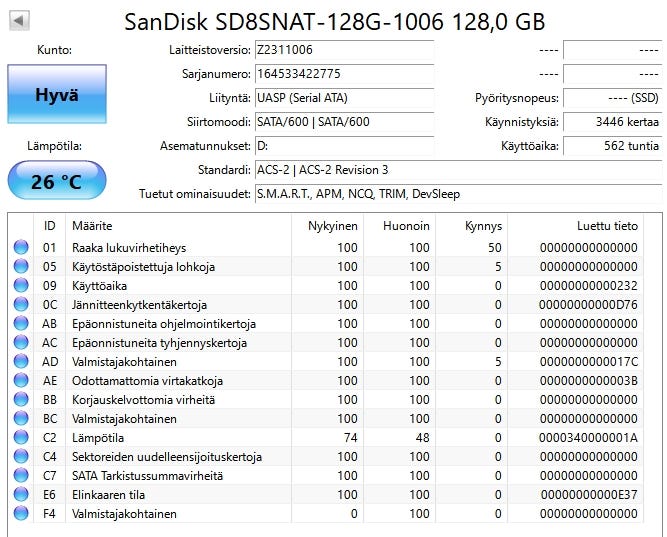Select row Elinkaaren tila
Screen dimensions: 667x537
pos(326,494)
